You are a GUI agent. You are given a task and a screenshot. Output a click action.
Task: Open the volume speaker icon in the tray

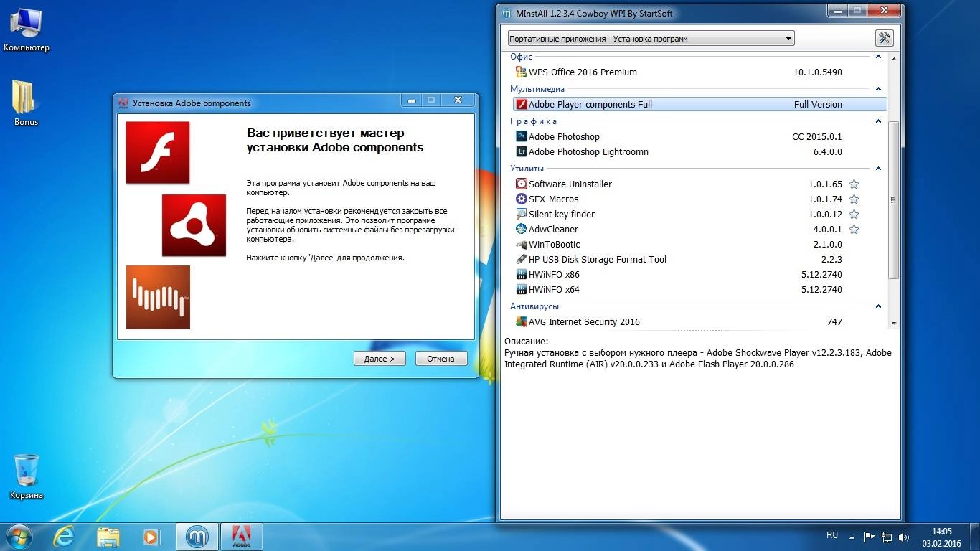tap(905, 537)
